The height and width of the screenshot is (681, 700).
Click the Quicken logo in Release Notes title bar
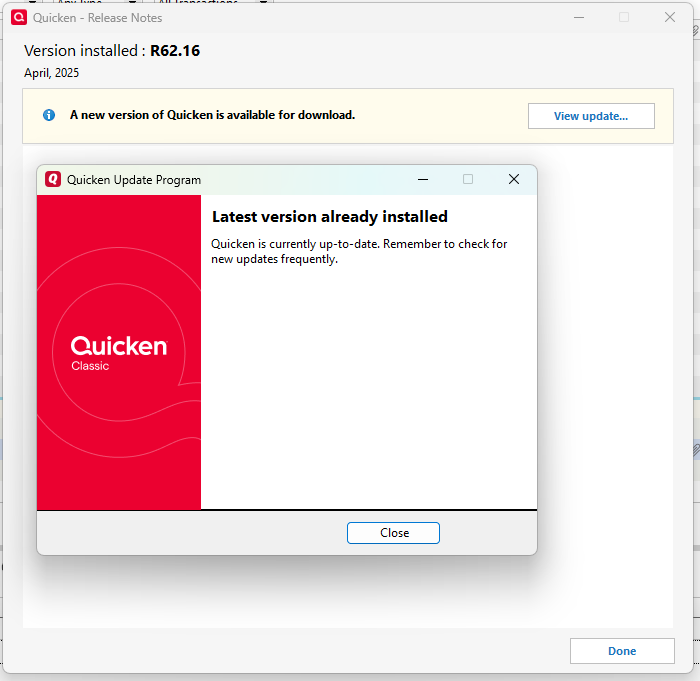(x=19, y=17)
